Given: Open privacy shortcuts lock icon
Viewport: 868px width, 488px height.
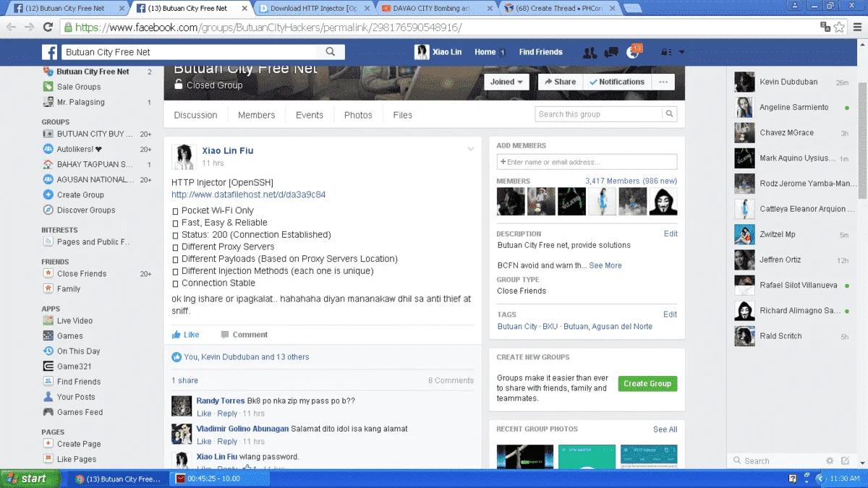Looking at the screenshot, I should click(665, 52).
